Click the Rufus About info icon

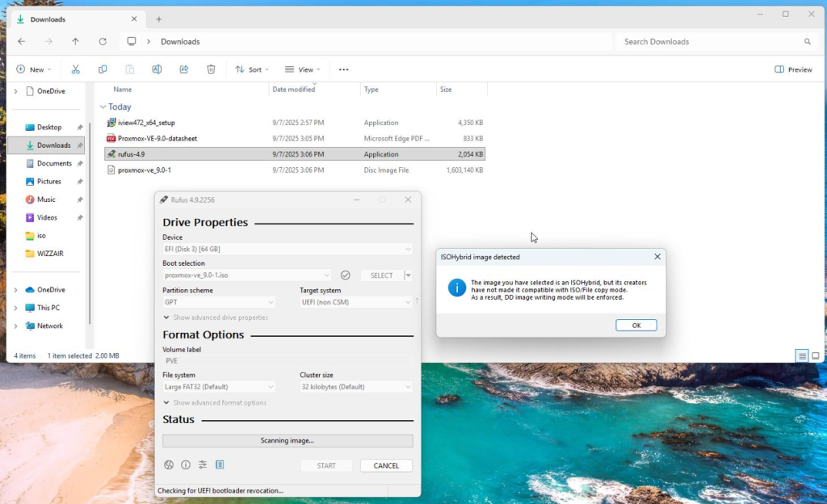186,465
